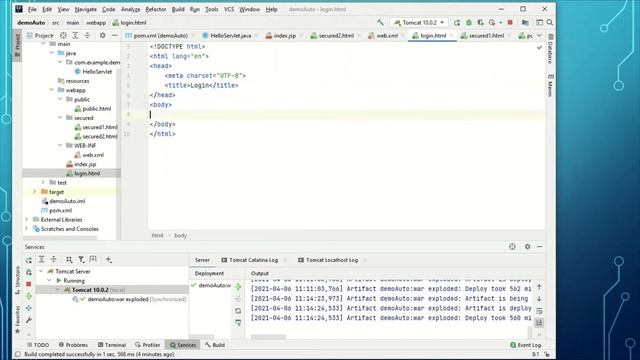Select demoAuto:war exploded artifact in Services

(x=118, y=299)
